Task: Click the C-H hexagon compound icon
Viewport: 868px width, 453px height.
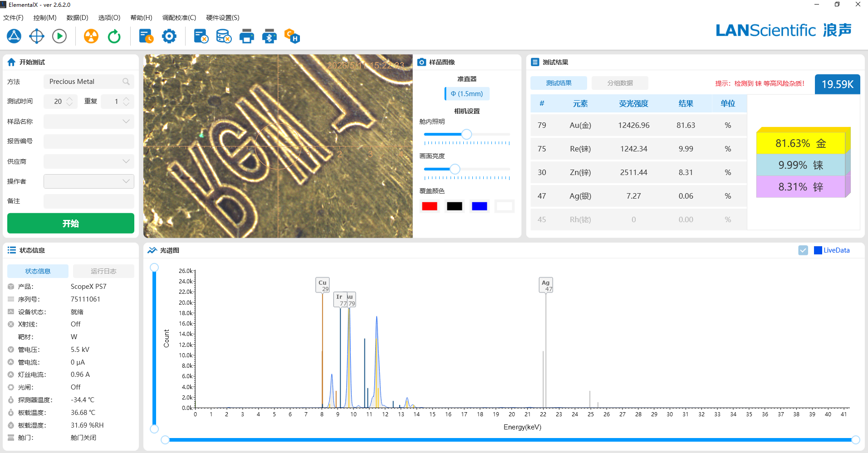Action: [292, 36]
